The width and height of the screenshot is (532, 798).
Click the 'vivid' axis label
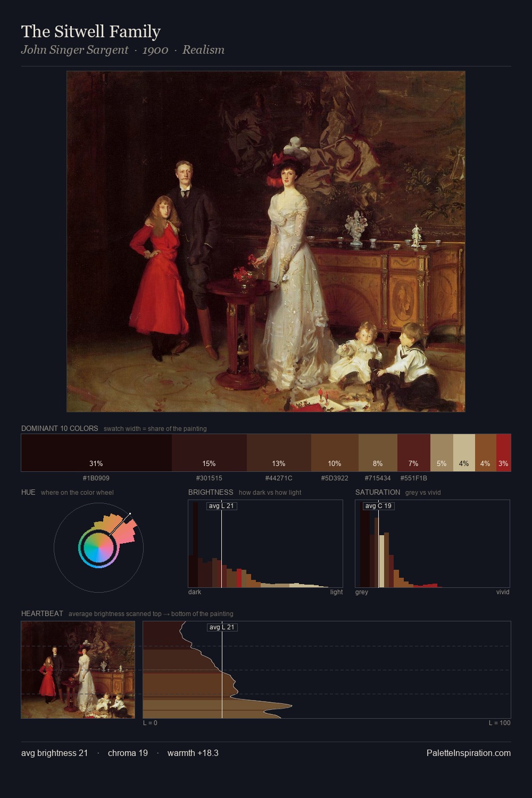(503, 592)
